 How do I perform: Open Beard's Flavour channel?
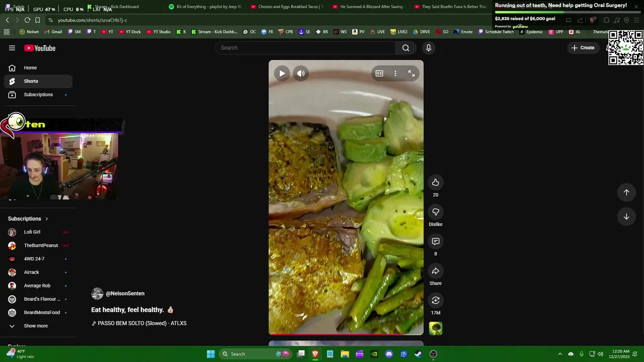(38, 299)
